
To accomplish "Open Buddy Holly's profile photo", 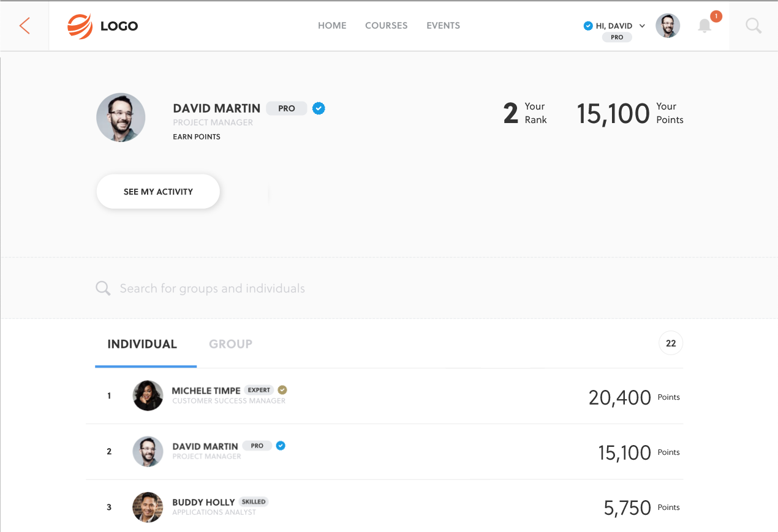I will (148, 508).
